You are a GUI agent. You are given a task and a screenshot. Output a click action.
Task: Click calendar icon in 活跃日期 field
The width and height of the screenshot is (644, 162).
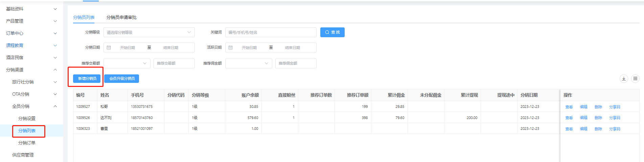230,48
